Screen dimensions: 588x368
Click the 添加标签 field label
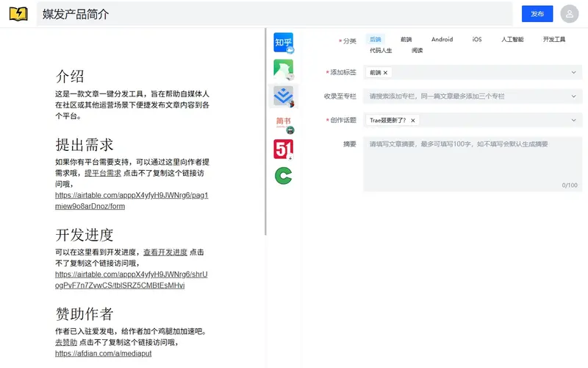pos(343,72)
